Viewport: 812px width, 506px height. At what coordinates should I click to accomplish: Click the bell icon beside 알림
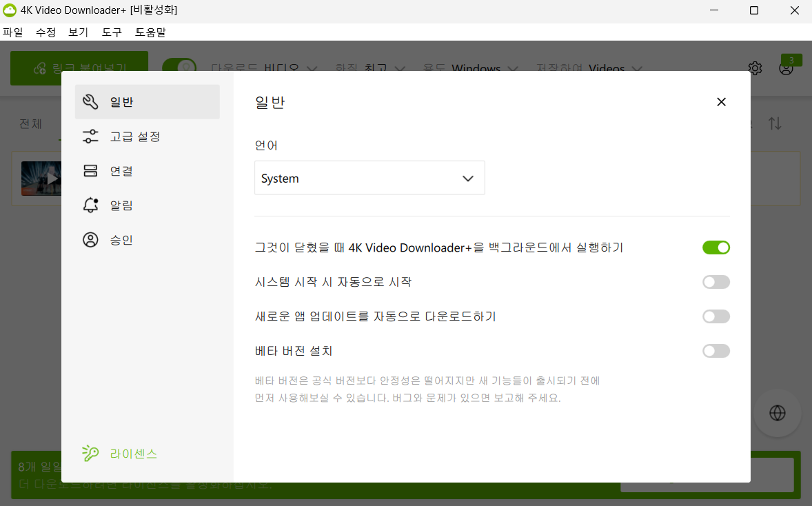(90, 205)
